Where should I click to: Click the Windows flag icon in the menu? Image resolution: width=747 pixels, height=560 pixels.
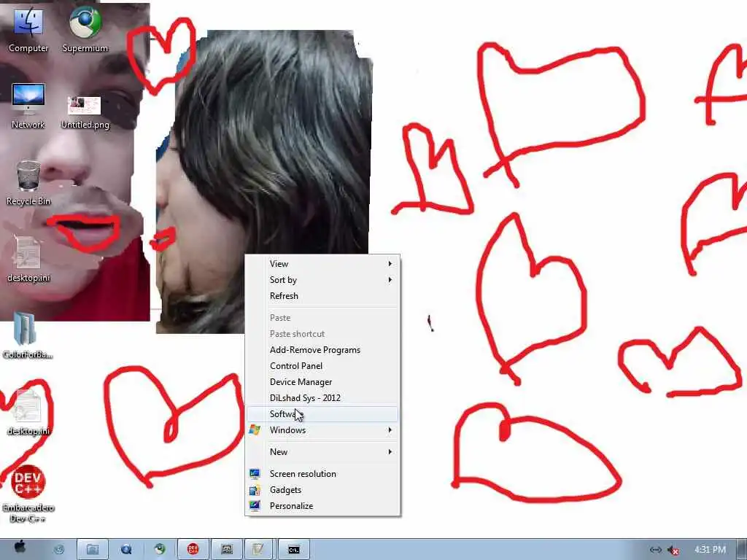[255, 430]
